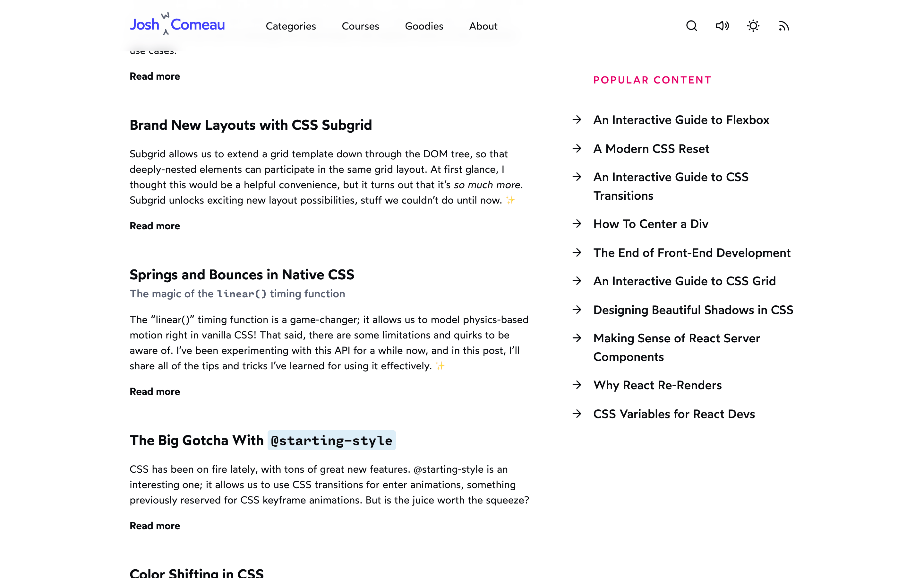Open 'How To Center a Div'

(x=651, y=223)
